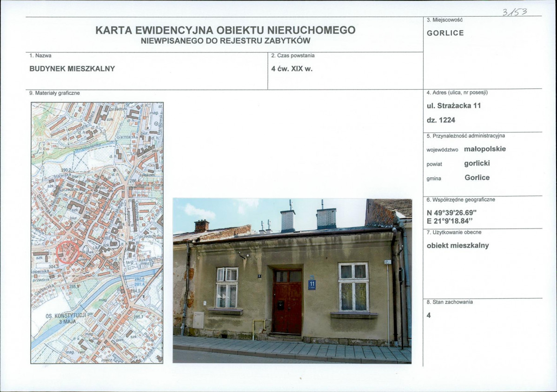The width and height of the screenshot is (557, 392).
Task: Select the gmina value 'Gorlice'
Action: 477,178
